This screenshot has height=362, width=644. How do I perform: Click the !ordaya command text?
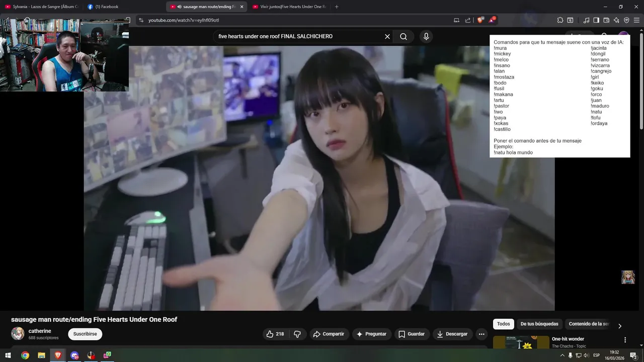tap(599, 123)
